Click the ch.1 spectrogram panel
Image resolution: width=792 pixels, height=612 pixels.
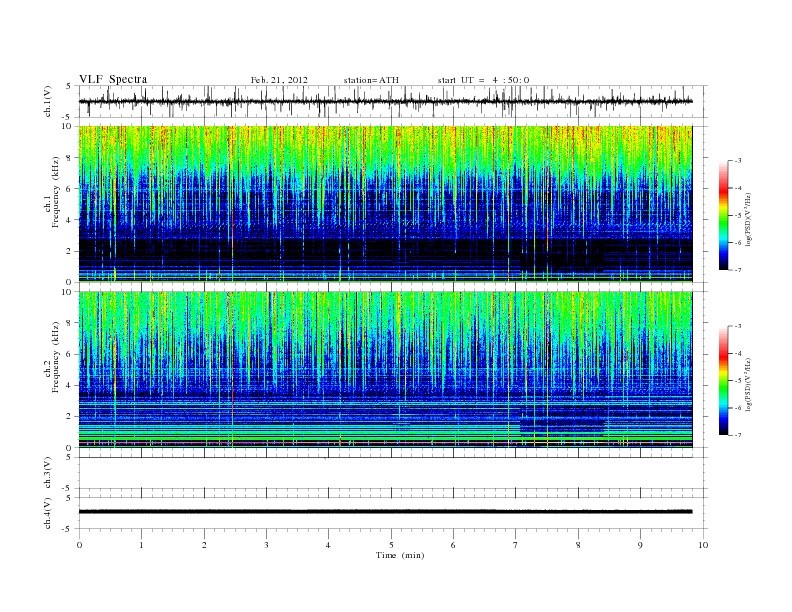[385, 203]
